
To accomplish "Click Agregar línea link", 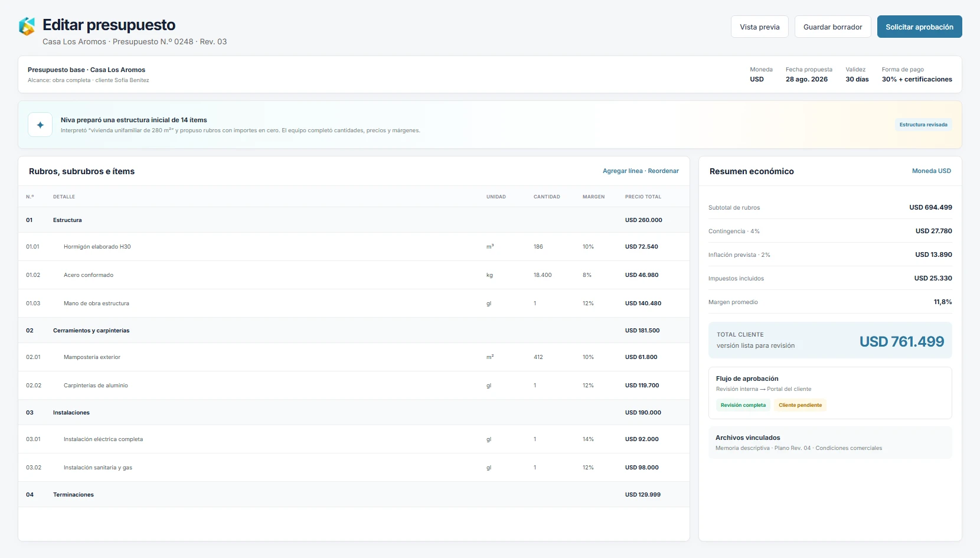I will pyautogui.click(x=622, y=171).
